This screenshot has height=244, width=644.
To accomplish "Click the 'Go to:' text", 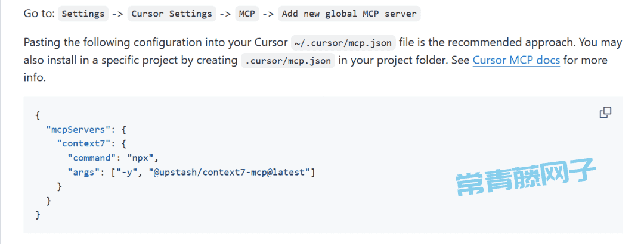I will 39,14.
